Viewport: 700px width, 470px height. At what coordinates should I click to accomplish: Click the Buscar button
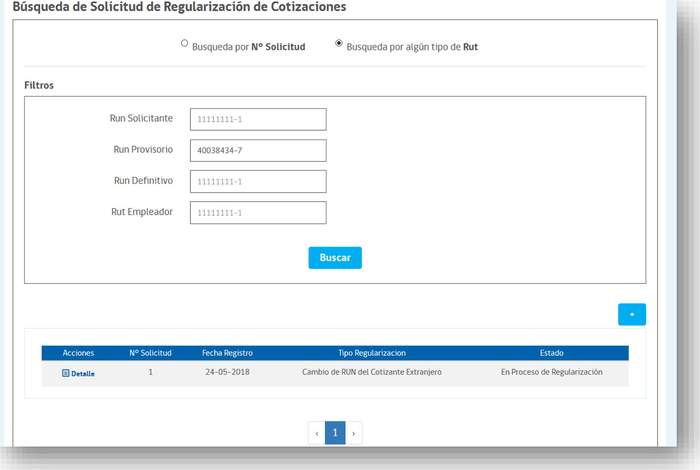pyautogui.click(x=335, y=258)
